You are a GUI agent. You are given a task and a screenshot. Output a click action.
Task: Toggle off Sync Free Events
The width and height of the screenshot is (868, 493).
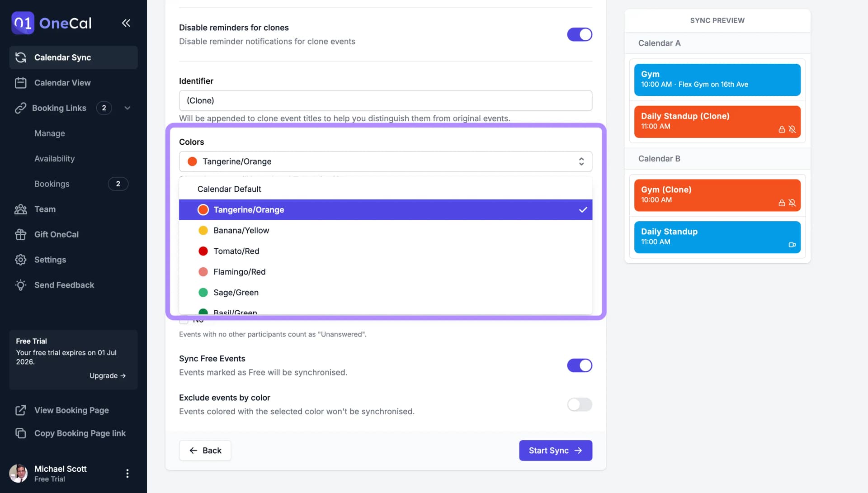(580, 365)
